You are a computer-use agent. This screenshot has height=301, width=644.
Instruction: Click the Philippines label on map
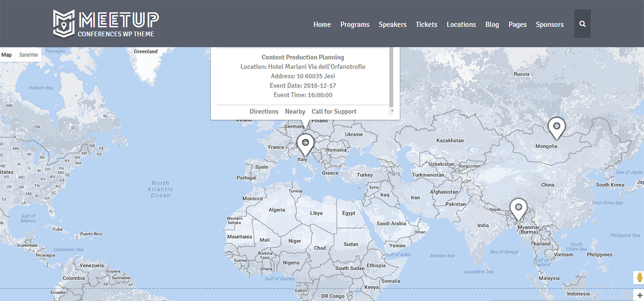[599, 255]
